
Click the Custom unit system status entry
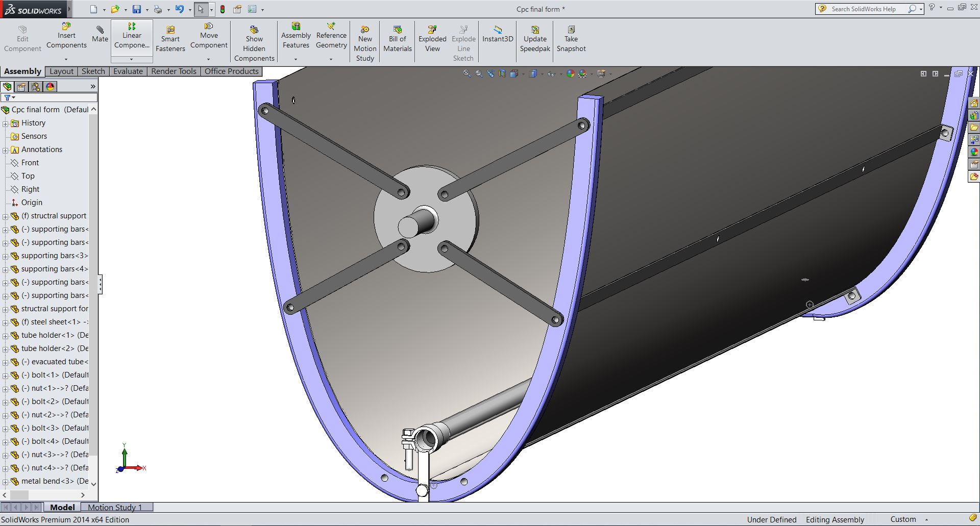point(903,519)
